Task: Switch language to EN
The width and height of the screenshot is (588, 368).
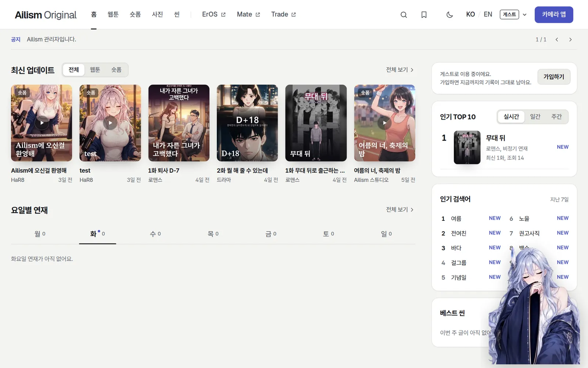Action: pyautogui.click(x=488, y=14)
